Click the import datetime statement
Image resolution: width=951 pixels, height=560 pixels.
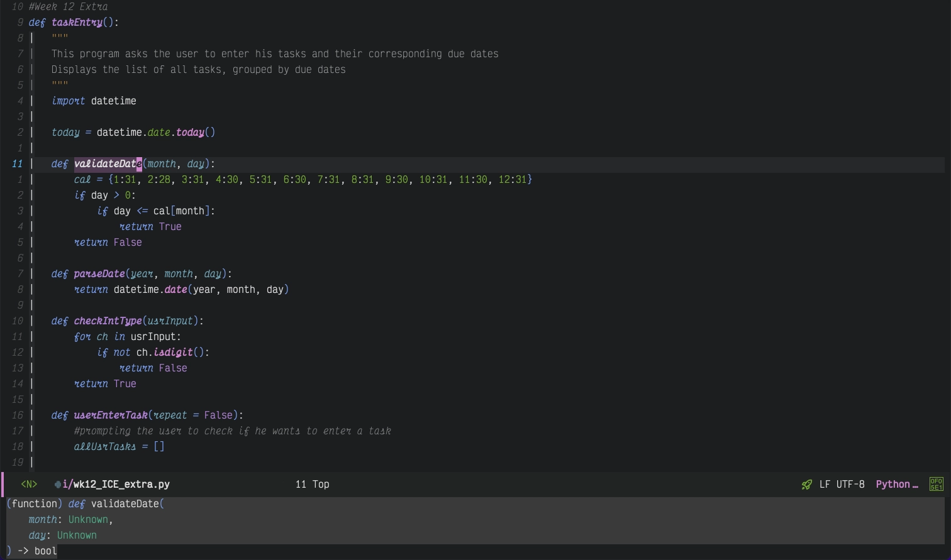(93, 101)
